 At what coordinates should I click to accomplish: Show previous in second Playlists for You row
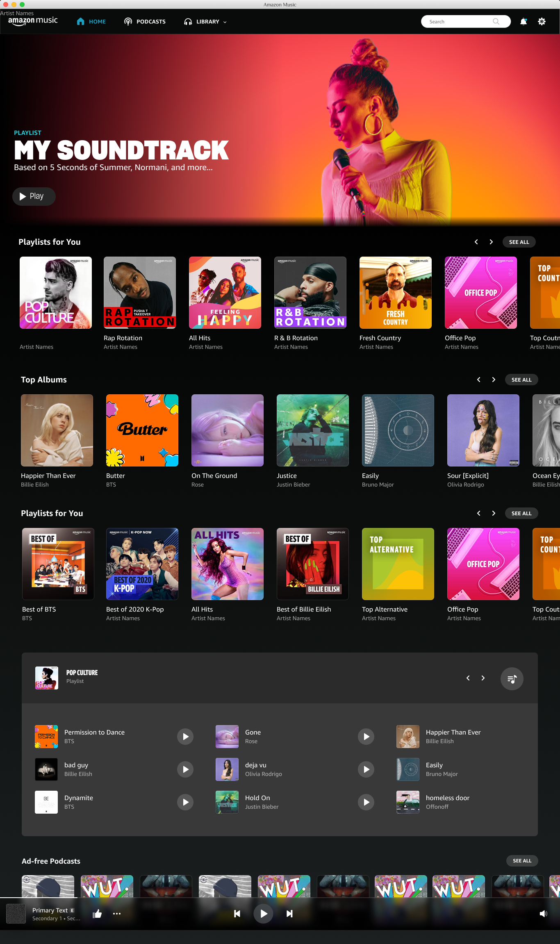click(x=479, y=513)
